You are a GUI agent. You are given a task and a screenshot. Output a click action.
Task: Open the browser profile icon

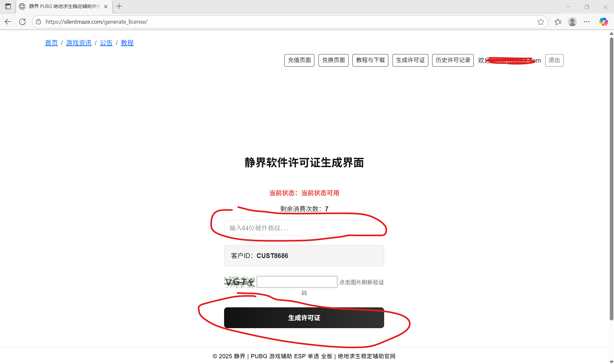572,22
